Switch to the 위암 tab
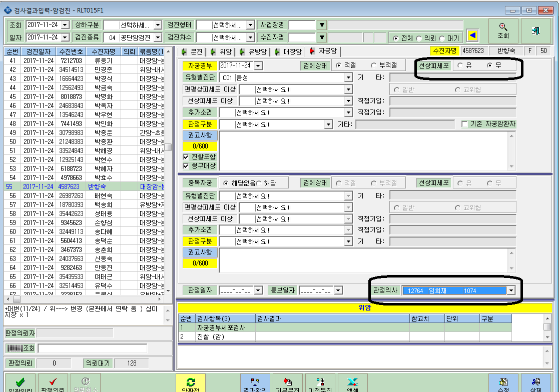This screenshot has width=560, height=392. tap(221, 51)
